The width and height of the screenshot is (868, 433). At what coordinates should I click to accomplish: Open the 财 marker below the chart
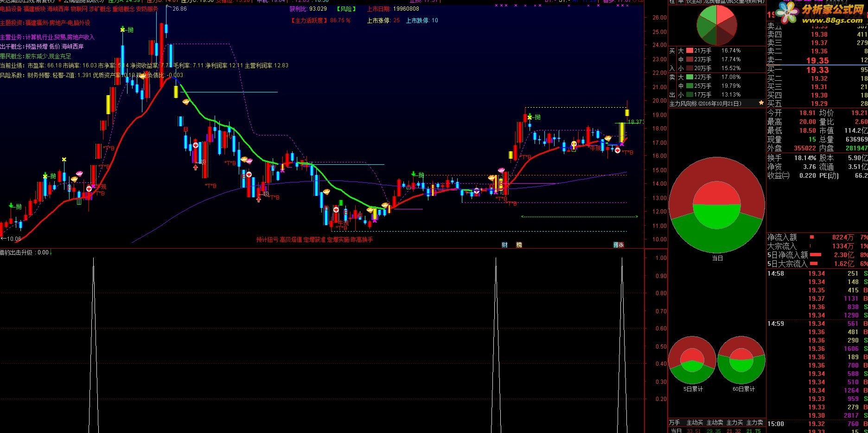(504, 245)
